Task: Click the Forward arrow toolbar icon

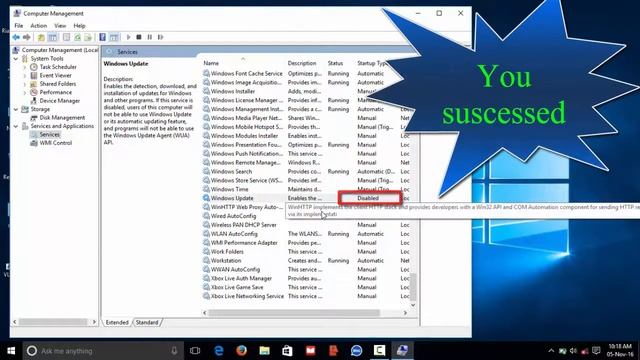Action: pyautogui.click(x=27, y=37)
